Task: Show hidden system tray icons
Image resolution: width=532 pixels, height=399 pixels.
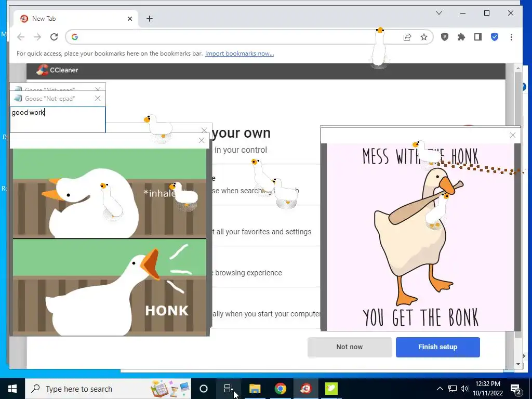Action: pos(440,389)
